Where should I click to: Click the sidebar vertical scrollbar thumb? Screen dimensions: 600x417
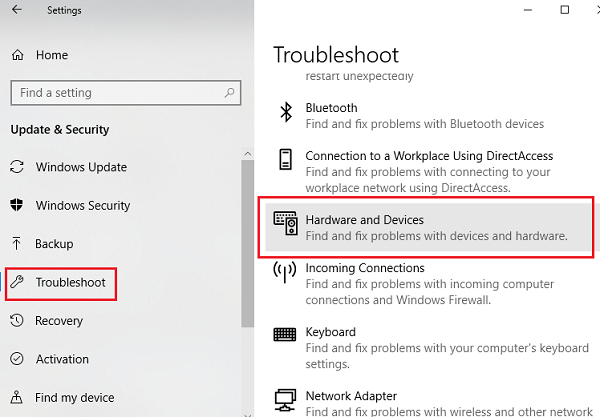248,243
